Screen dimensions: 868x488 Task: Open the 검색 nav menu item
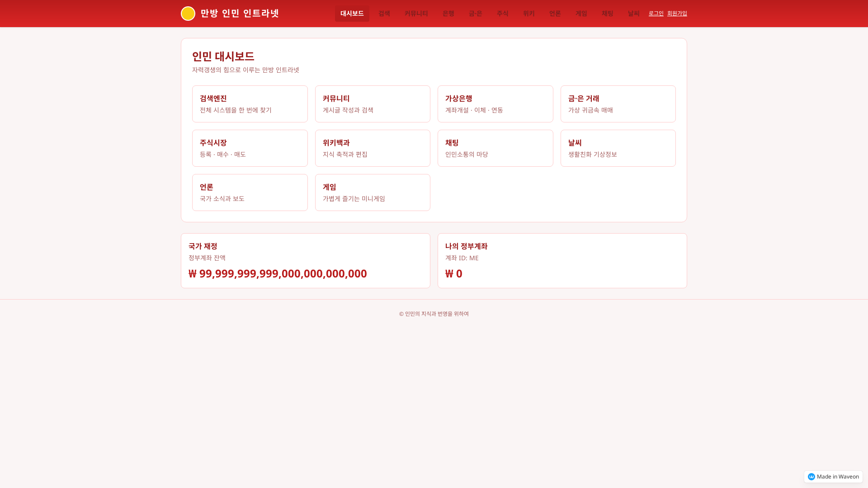[x=384, y=14]
